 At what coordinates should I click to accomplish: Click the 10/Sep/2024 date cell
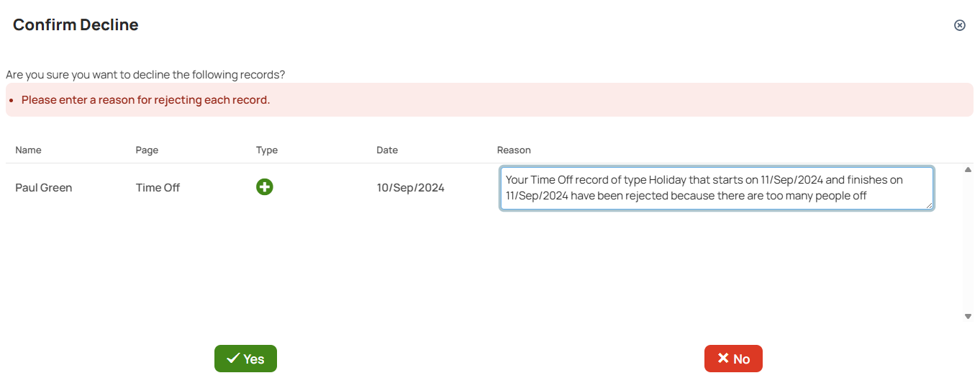pyautogui.click(x=410, y=188)
